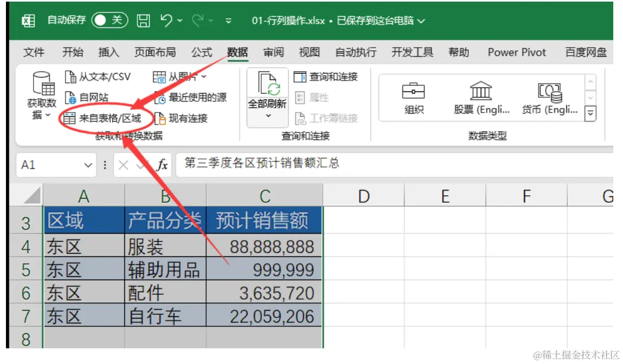The image size is (623, 364).
Task: Click 来自表格/区域 (From Table/Range)
Action: pos(103,118)
